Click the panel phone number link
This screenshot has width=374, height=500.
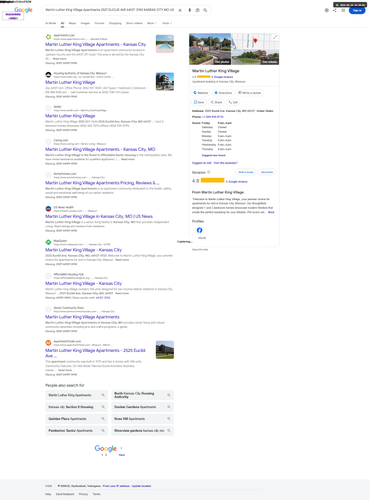(213, 117)
